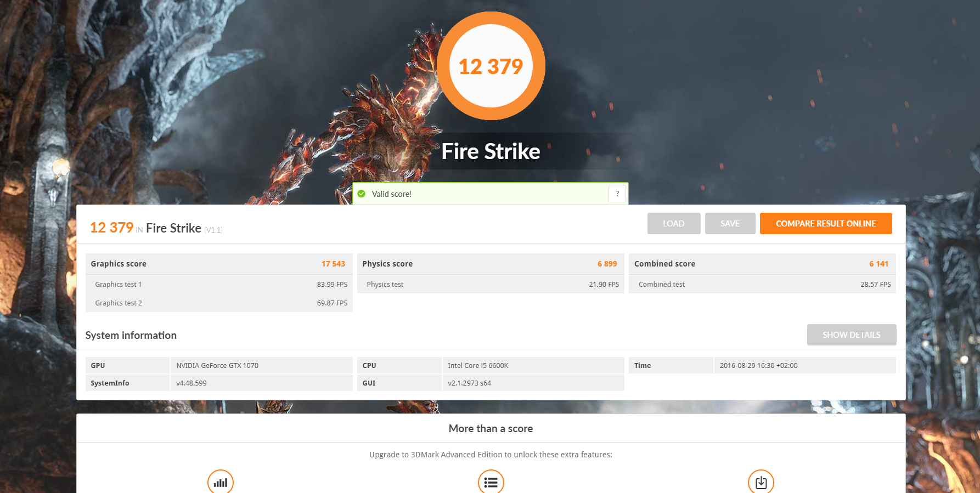Image resolution: width=980 pixels, height=493 pixels.
Task: Select the Graphics score value 17 543
Action: pos(333,264)
